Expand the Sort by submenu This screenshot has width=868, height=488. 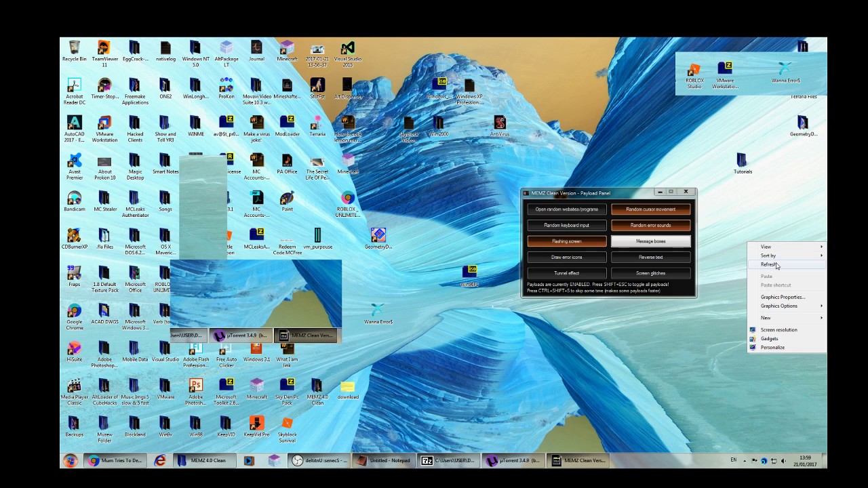(787, 256)
